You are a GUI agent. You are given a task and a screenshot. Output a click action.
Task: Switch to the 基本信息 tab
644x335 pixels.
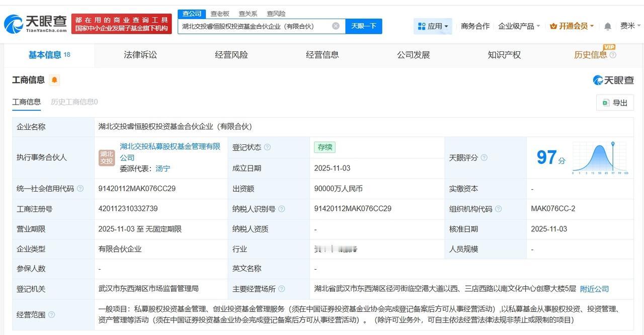[49, 55]
